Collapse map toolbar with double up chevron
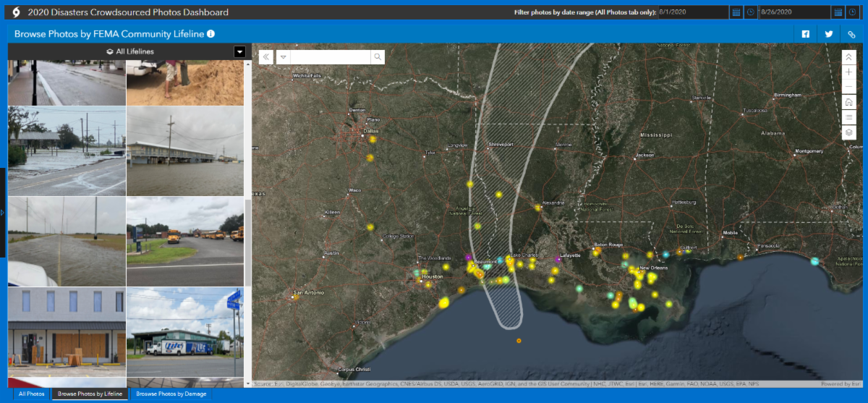This screenshot has width=868, height=403. (849, 56)
